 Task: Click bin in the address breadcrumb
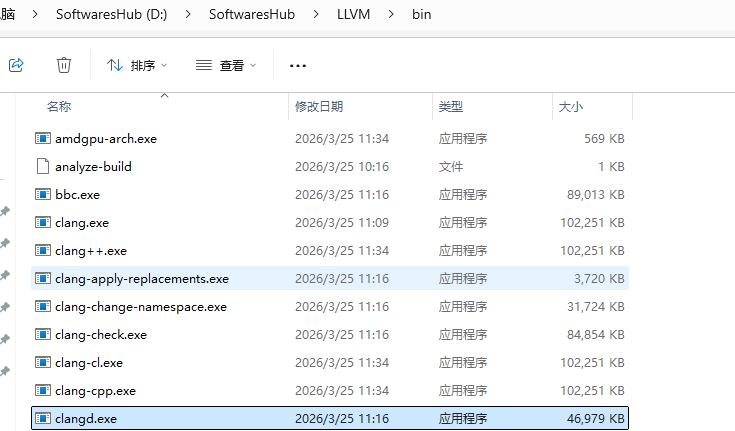pyautogui.click(x=421, y=15)
